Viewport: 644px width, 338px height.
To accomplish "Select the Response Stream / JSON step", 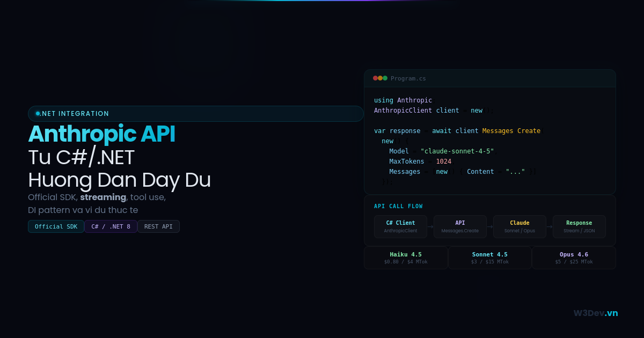I will [x=579, y=226].
